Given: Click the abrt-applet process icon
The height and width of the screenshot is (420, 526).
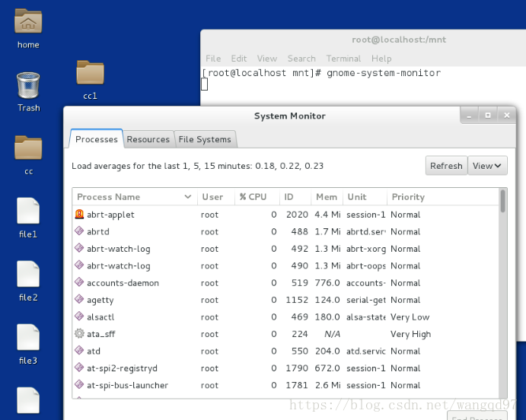Looking at the screenshot, I should pos(79,215).
